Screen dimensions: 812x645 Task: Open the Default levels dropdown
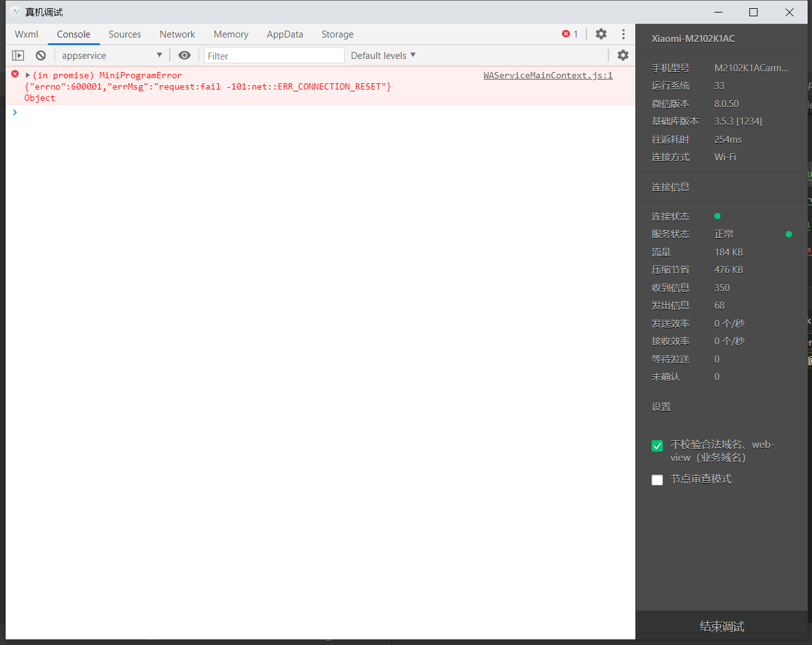[x=383, y=56]
